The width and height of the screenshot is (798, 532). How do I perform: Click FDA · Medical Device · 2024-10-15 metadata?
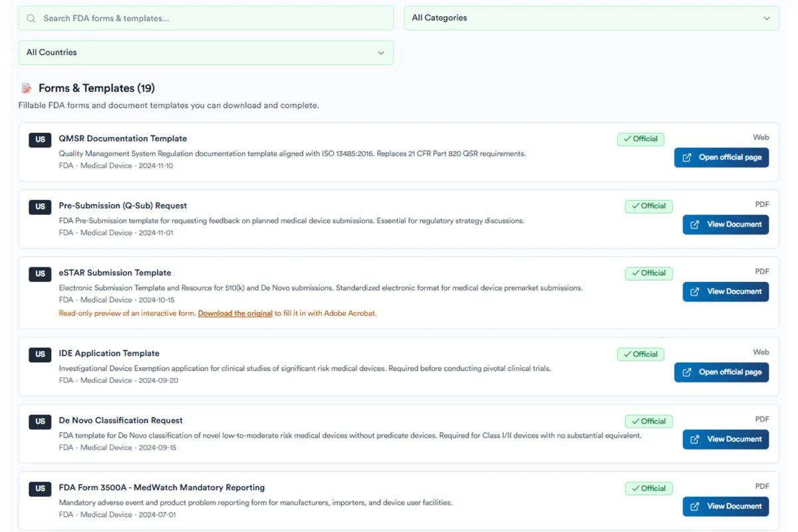[x=116, y=301]
